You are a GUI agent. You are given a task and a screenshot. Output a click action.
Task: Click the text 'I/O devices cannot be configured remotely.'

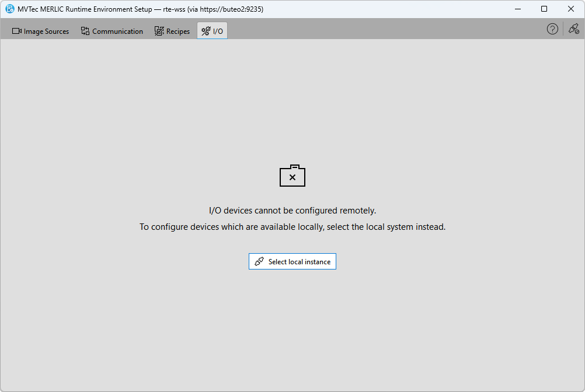coord(292,211)
